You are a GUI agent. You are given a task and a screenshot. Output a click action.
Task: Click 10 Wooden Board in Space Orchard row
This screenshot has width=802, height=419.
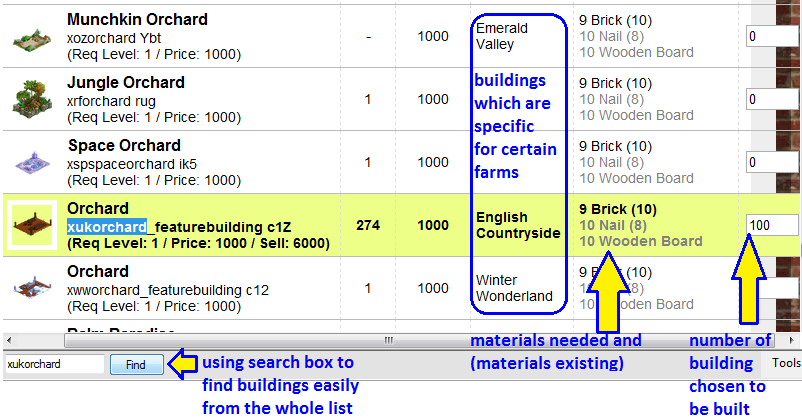coord(636,178)
